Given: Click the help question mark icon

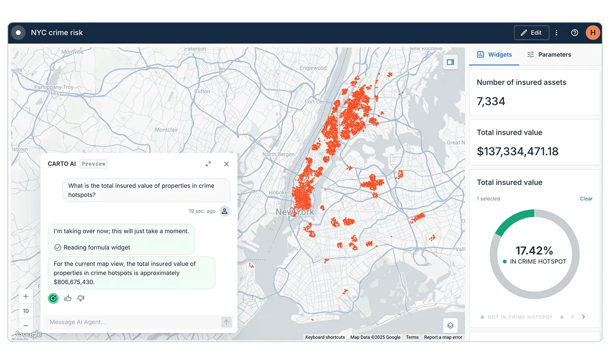Looking at the screenshot, I should (x=574, y=32).
